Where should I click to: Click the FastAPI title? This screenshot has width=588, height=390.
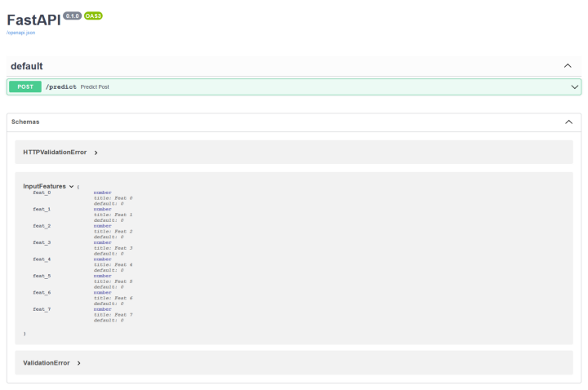[x=33, y=20]
